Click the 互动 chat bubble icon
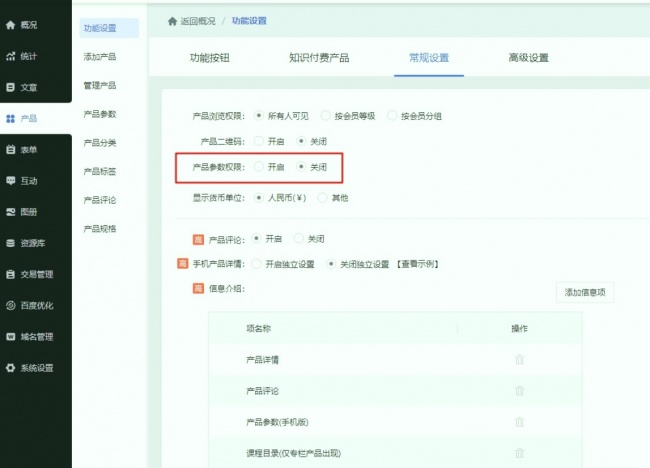Screen dimensions: 650x468 pos(10,181)
